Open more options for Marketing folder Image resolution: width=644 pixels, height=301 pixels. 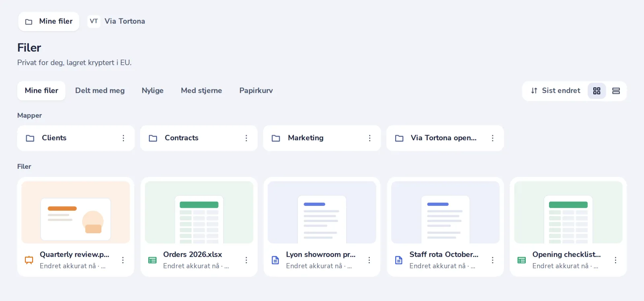pyautogui.click(x=369, y=138)
